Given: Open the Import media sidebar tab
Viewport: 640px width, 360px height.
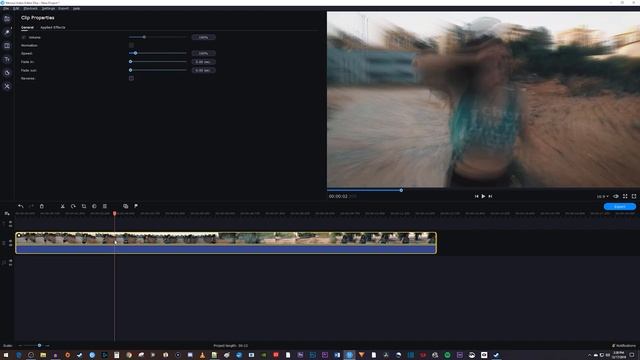Looking at the screenshot, I should point(7,19).
